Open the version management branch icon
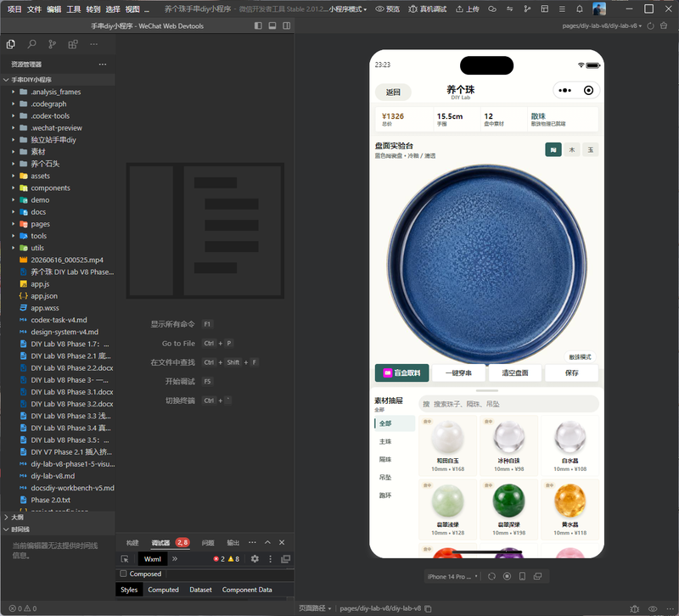The height and width of the screenshot is (616, 679). click(527, 9)
